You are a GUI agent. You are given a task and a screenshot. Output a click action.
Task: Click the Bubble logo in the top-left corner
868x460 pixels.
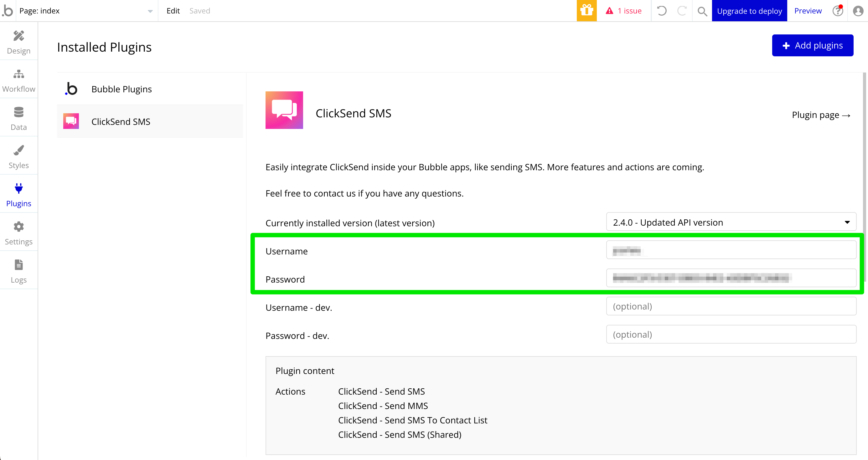(8, 11)
